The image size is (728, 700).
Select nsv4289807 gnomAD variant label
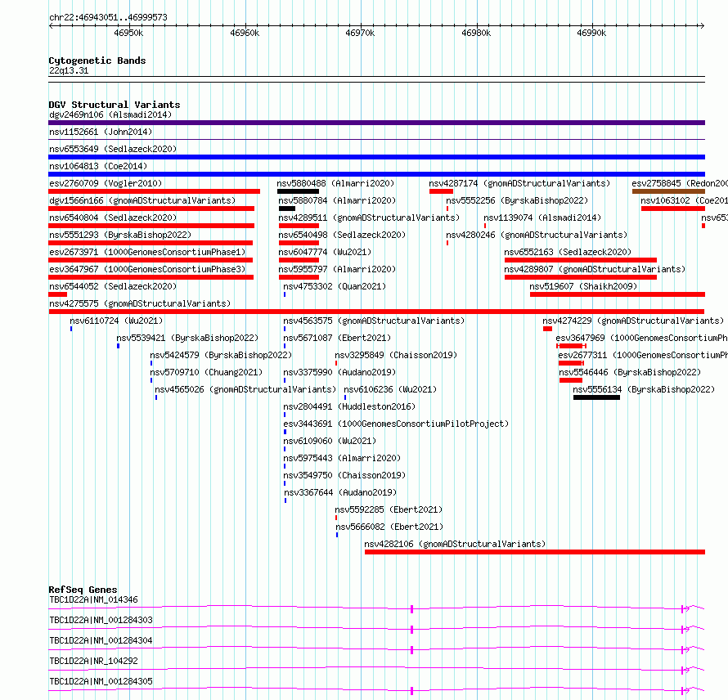(x=595, y=269)
